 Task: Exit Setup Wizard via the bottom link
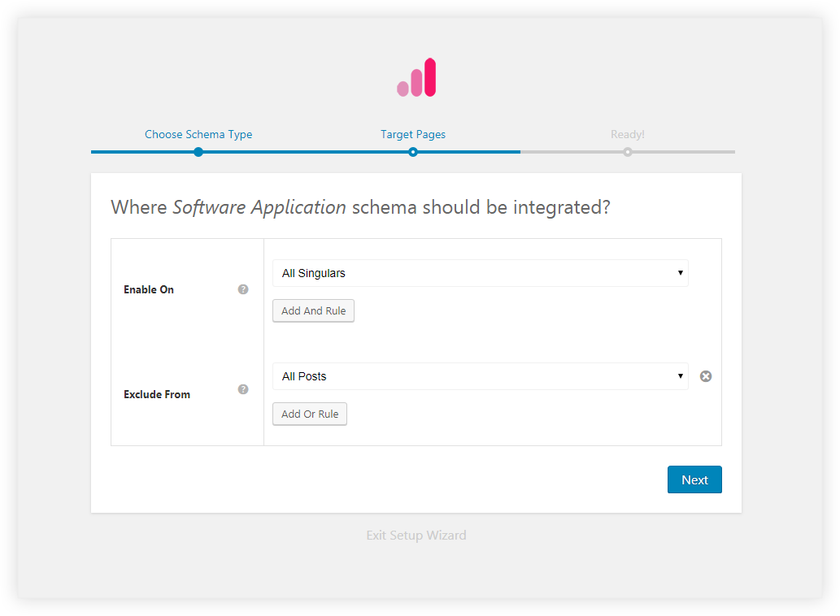tap(416, 536)
